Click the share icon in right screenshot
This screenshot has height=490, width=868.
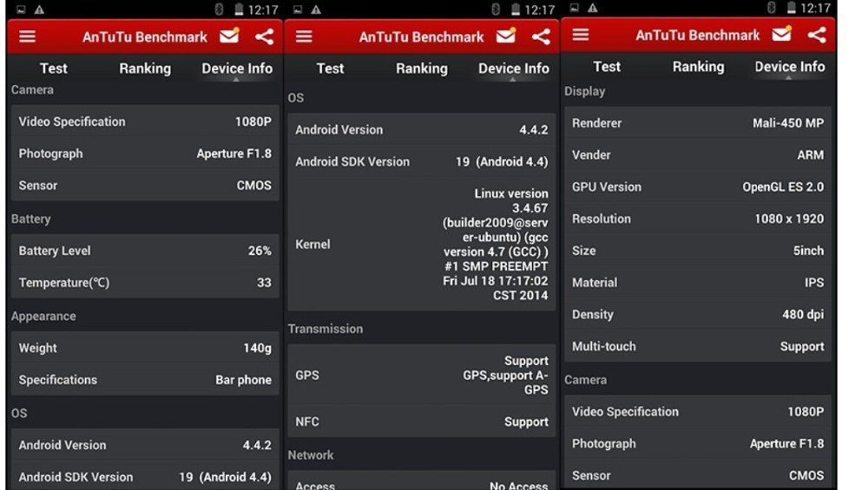817,35
